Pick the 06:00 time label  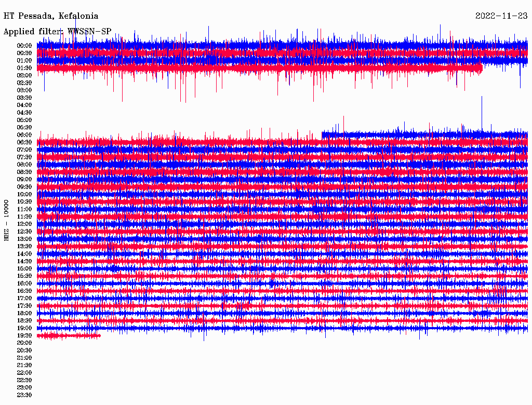tap(24, 135)
